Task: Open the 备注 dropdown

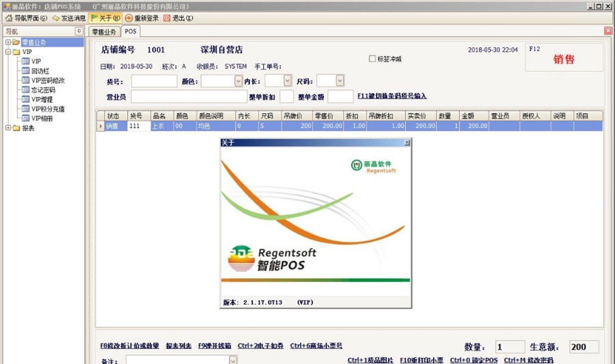Action: tap(233, 360)
